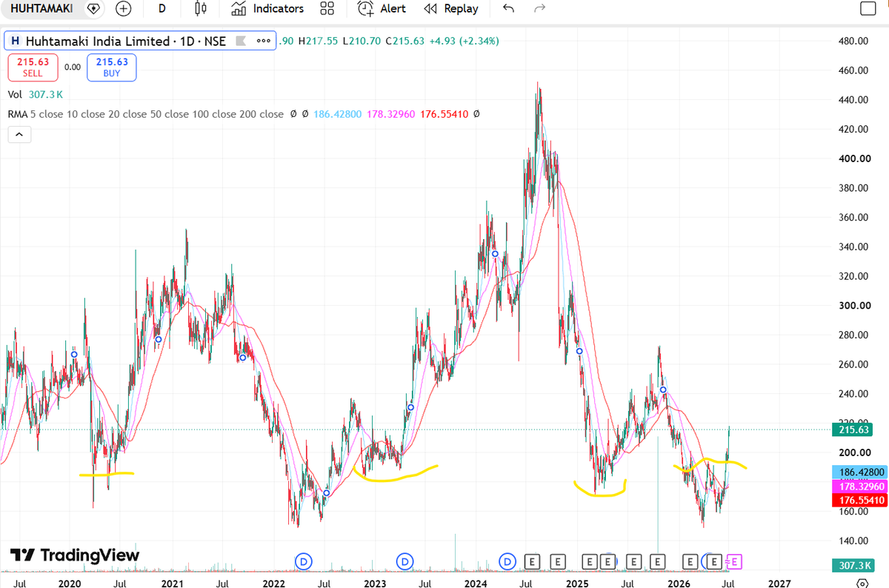Select the RMA indicator legend name
Image resolution: width=889 pixels, height=588 pixels.
(17, 114)
